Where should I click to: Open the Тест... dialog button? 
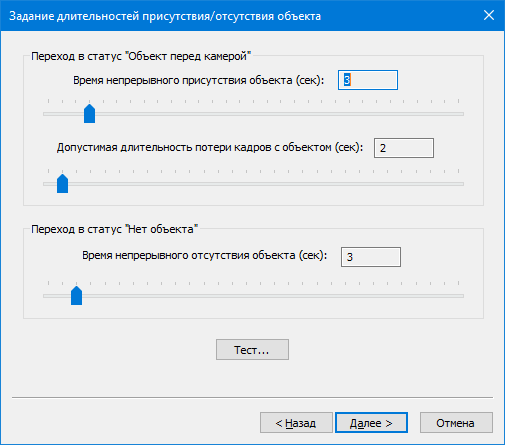coord(252,349)
